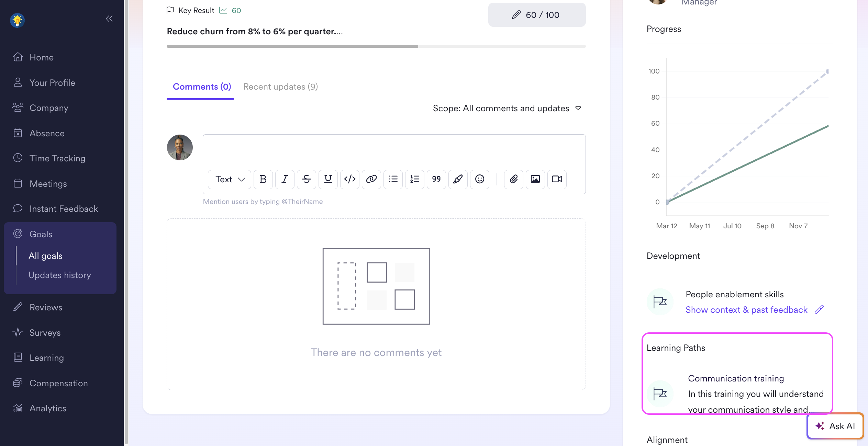Insert a video into comment

pos(557,179)
